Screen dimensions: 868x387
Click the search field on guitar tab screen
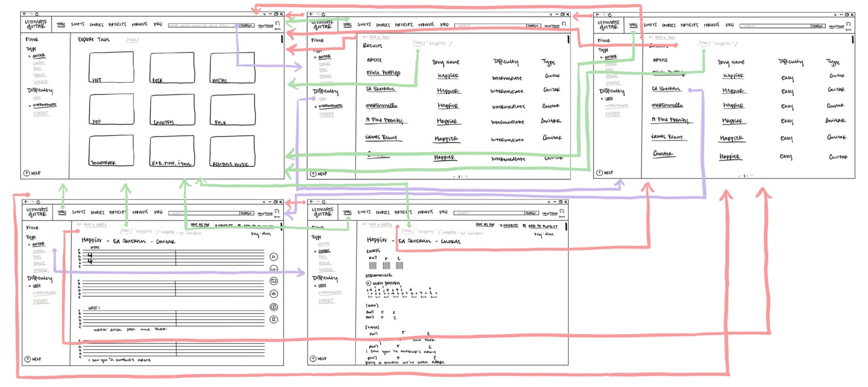(x=205, y=213)
